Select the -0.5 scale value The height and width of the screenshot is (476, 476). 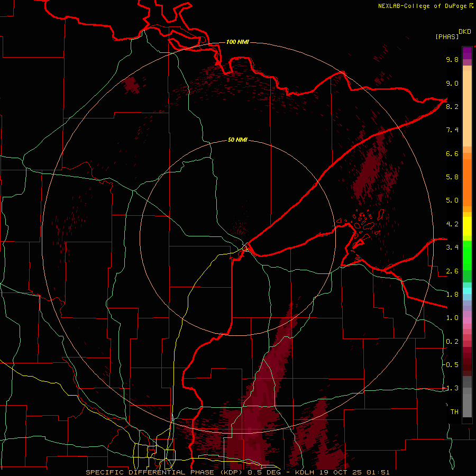(x=451, y=365)
